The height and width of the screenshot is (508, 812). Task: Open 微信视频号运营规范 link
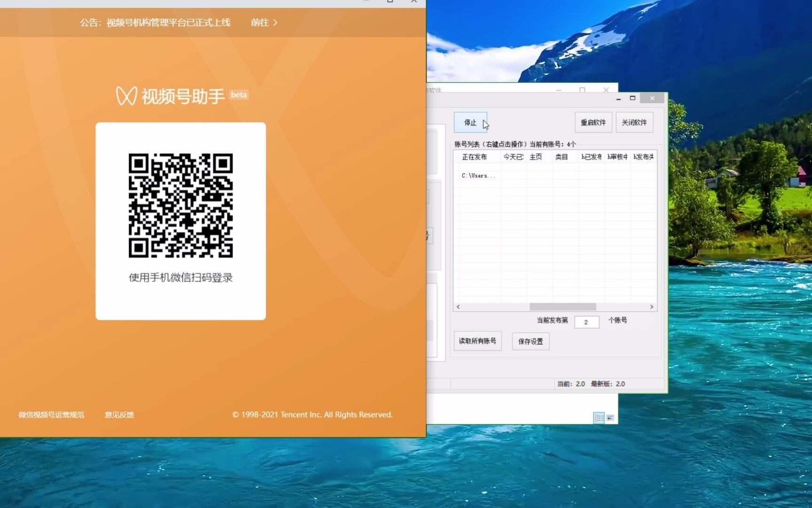click(x=51, y=415)
